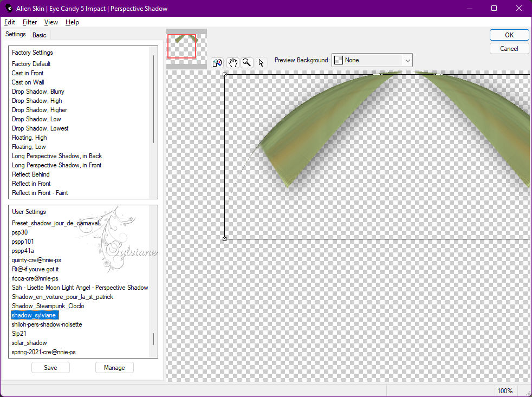Select Shadow_en_voiture_pour_la_st_patrick setting
The image size is (532, 397).
pyautogui.click(x=62, y=297)
